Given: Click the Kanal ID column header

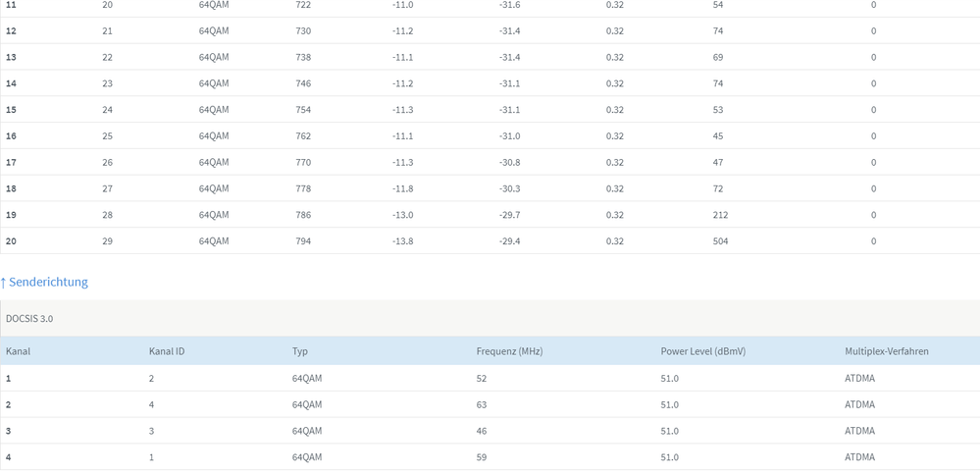Looking at the screenshot, I should (167, 351).
